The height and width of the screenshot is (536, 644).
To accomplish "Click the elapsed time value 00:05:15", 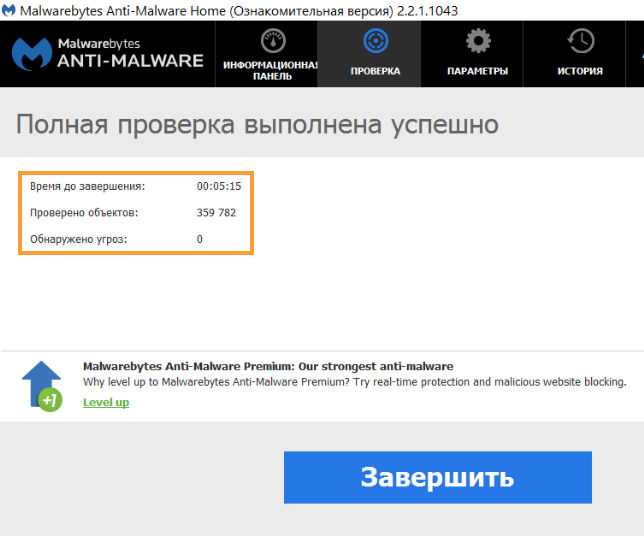I will tap(219, 186).
